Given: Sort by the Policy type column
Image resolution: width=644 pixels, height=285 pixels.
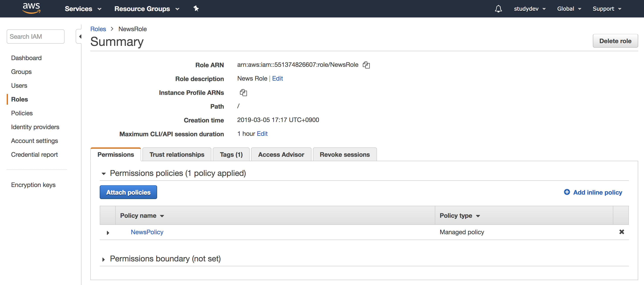Looking at the screenshot, I should tap(460, 216).
